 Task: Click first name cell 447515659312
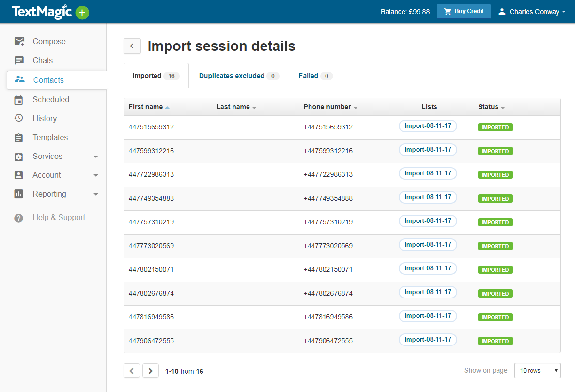tap(151, 127)
